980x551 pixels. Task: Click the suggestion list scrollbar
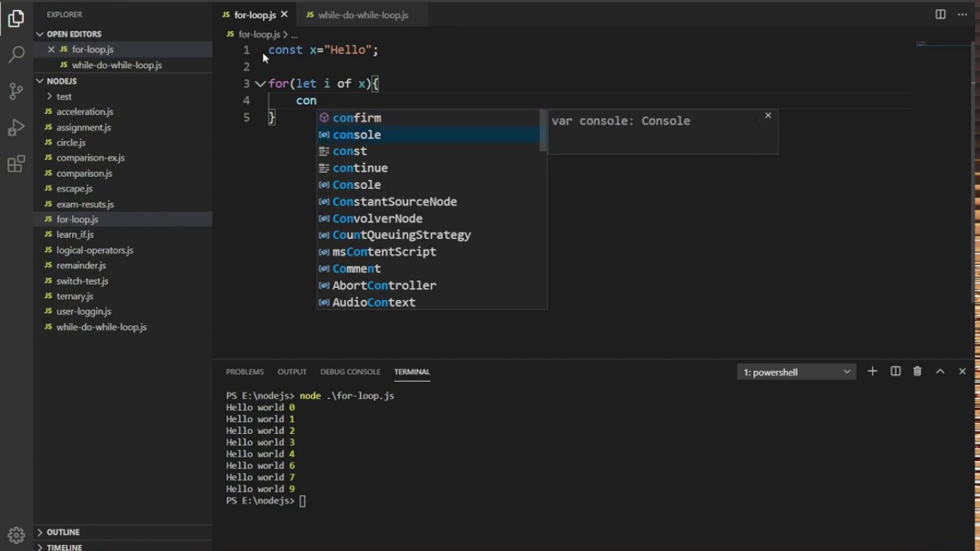coord(544,130)
